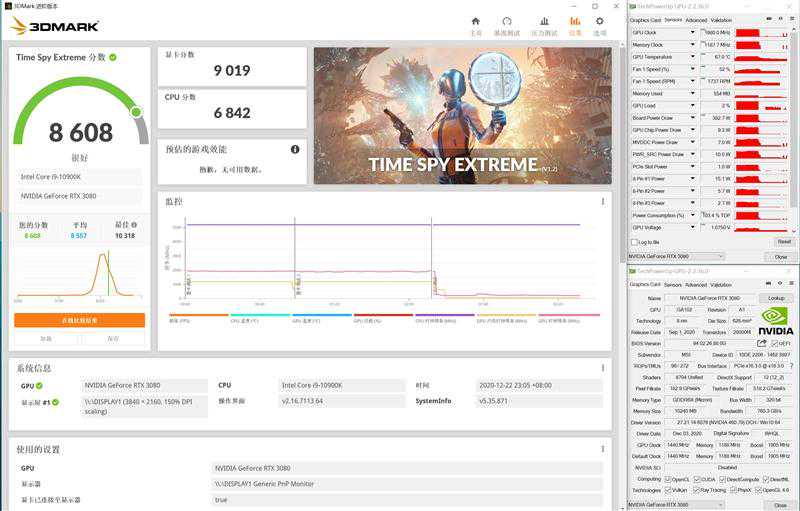
Task: Expand the GPU Temperature sensor dropdown arrow
Action: tap(692, 57)
